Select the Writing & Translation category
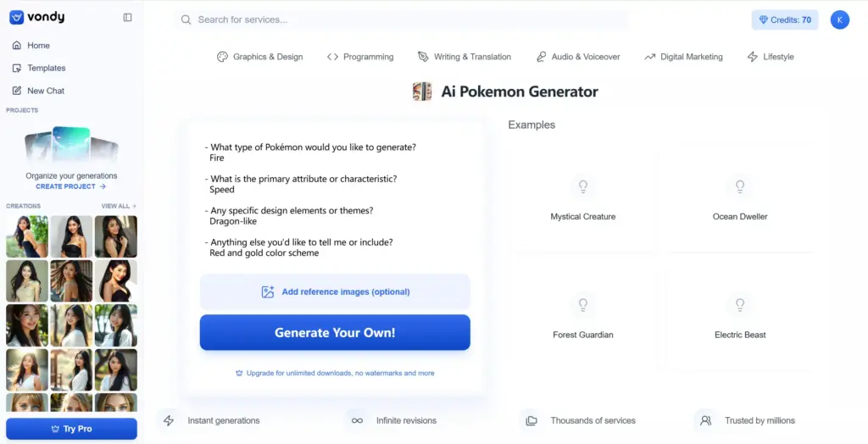Image resolution: width=868 pixels, height=444 pixels. (465, 57)
